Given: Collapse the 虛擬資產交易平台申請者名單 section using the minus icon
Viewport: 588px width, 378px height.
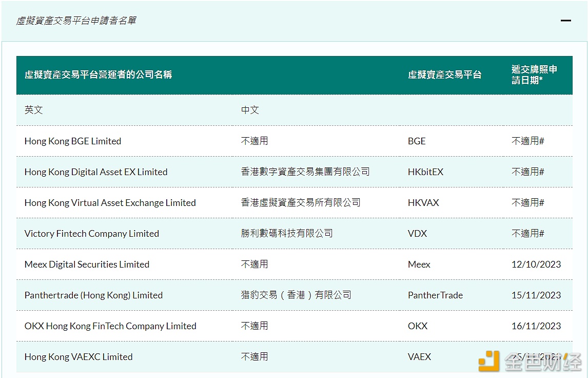Looking at the screenshot, I should pyautogui.click(x=565, y=20).
